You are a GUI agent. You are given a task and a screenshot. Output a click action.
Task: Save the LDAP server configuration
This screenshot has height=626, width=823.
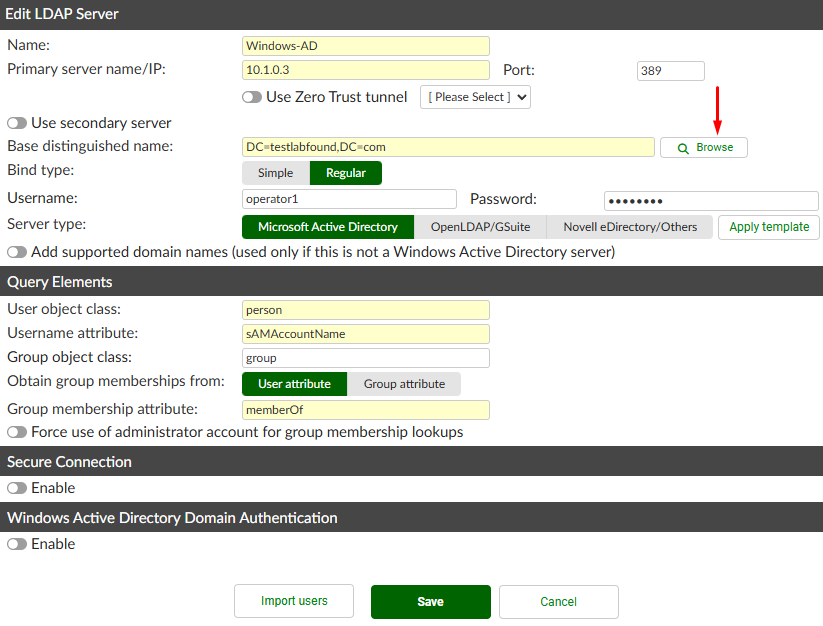click(430, 601)
